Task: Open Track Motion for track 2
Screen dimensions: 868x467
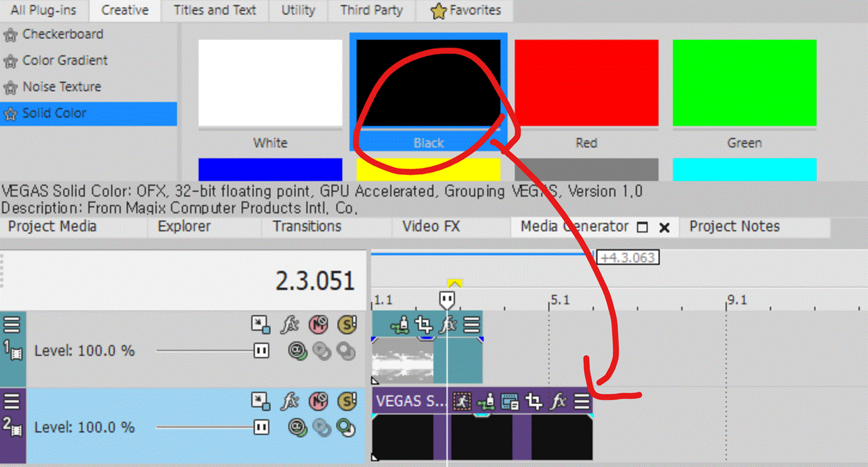Action: coord(261,401)
